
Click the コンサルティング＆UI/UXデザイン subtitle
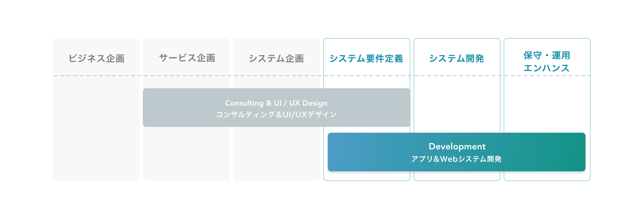(276, 115)
